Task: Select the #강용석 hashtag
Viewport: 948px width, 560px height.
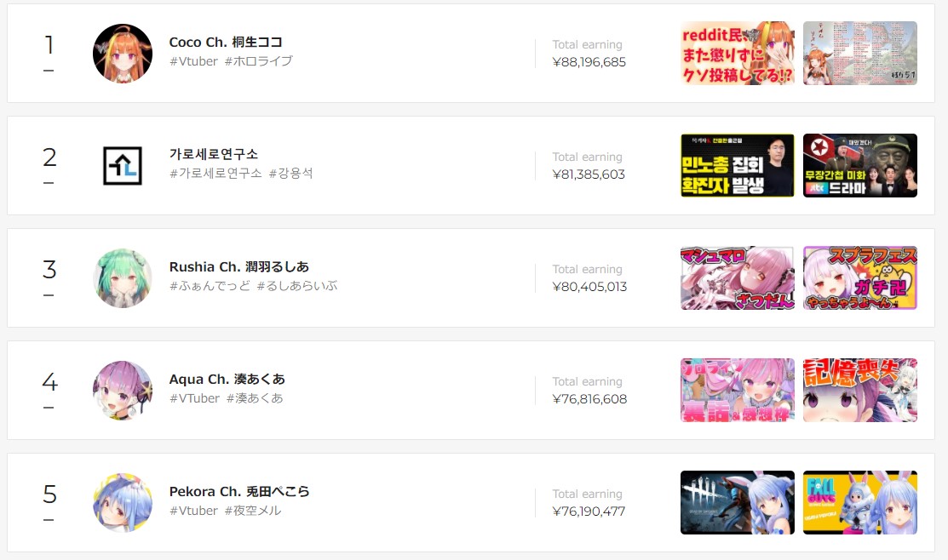Action: point(290,174)
